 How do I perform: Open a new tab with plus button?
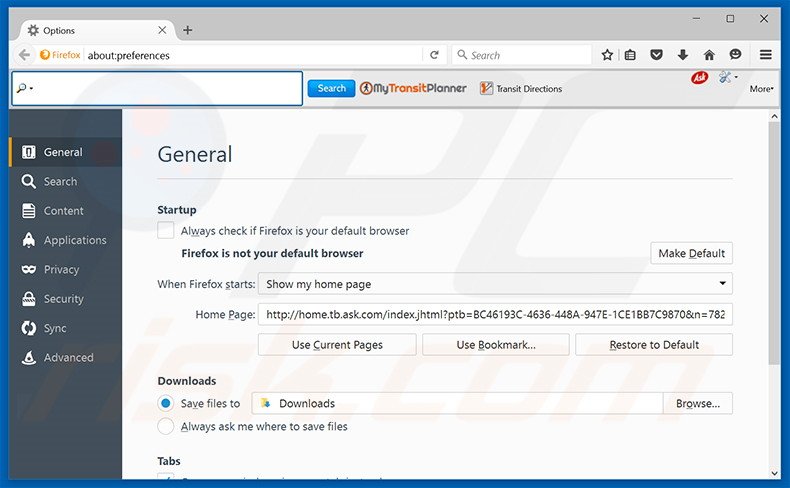187,30
